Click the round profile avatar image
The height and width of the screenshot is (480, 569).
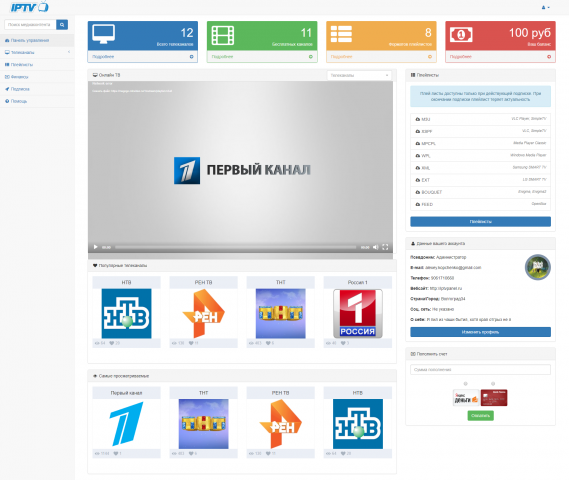(x=538, y=267)
